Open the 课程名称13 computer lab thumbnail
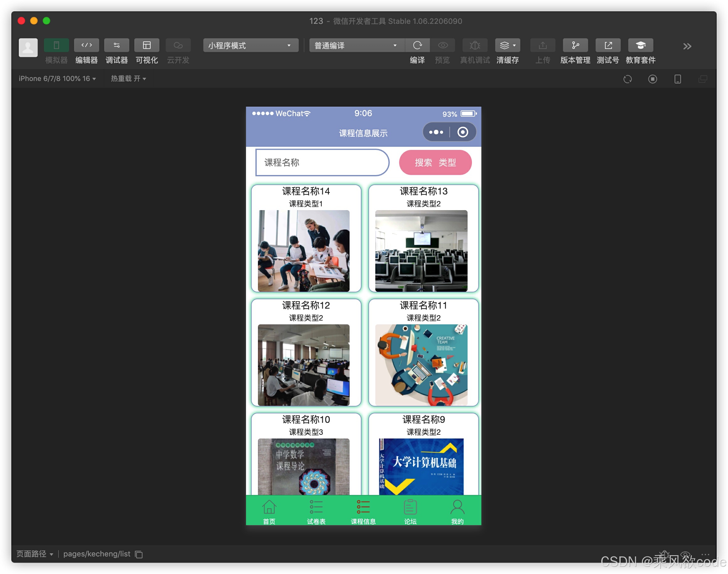 point(421,251)
